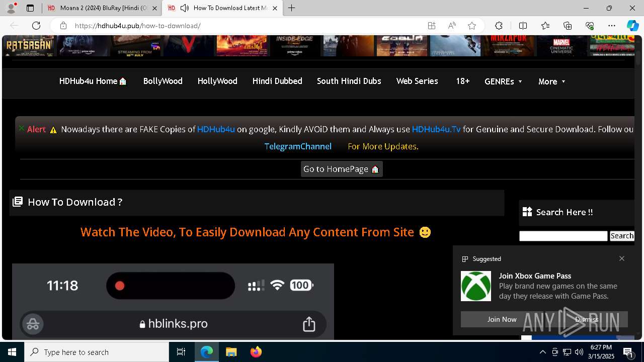Open the HollyWood menu item

click(x=217, y=81)
